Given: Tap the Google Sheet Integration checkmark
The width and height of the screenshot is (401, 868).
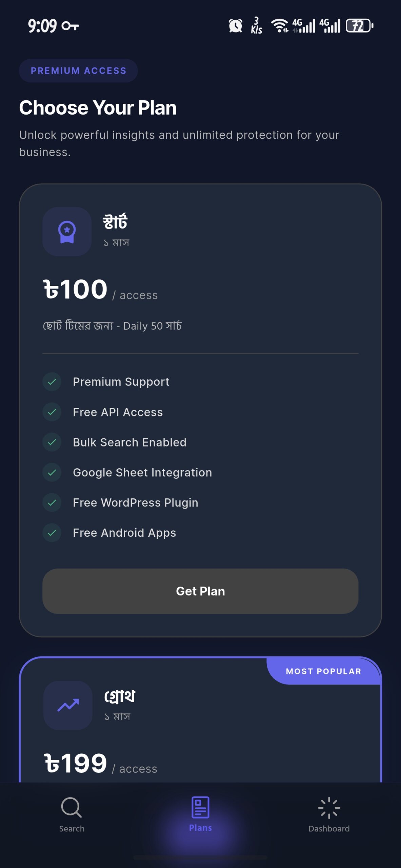Looking at the screenshot, I should pos(52,472).
